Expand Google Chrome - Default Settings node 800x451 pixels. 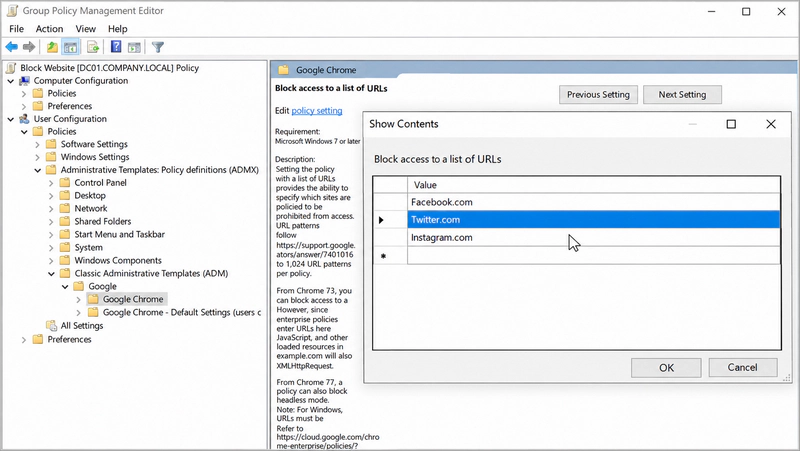coord(79,313)
